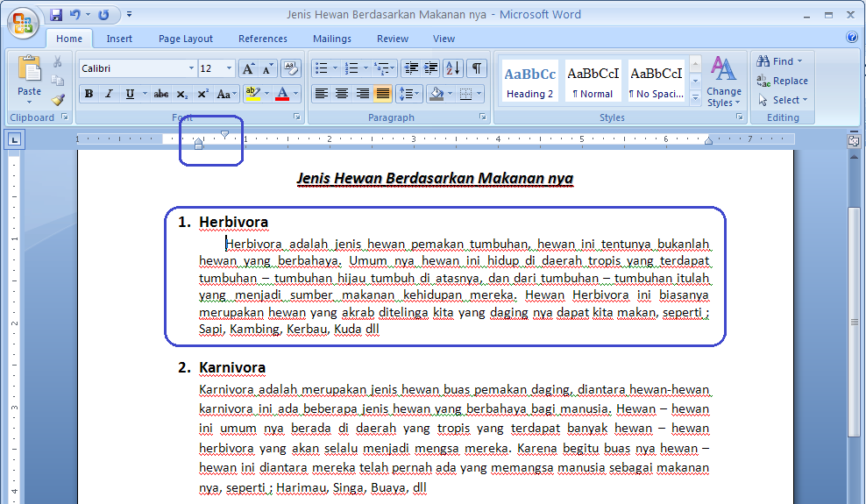Screen dimensions: 866x504
Task: Click Find in Editing group
Action: (776, 61)
